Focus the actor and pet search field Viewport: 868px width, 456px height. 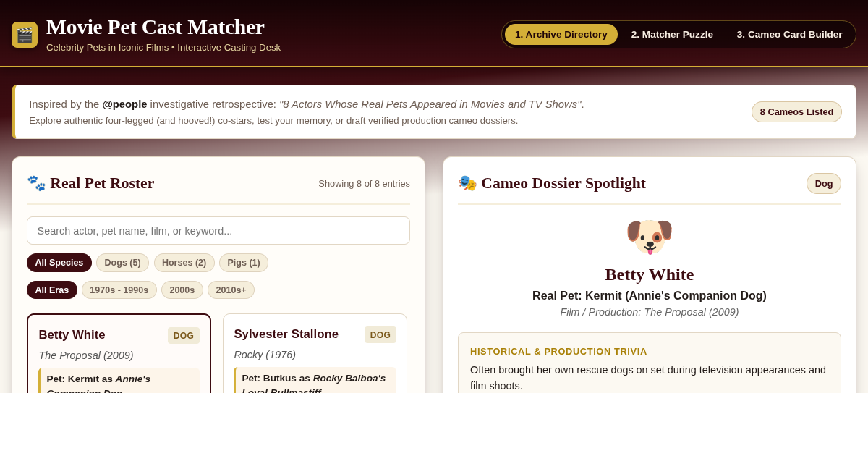click(218, 231)
